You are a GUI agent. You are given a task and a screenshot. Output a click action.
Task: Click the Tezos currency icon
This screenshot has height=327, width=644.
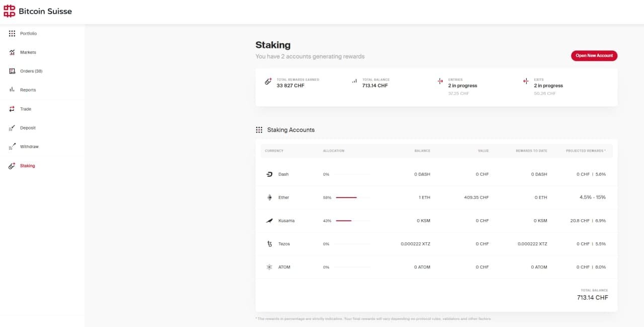[269, 244]
